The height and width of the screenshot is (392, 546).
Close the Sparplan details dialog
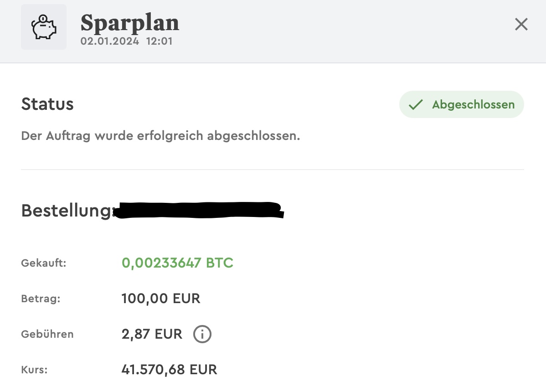pyautogui.click(x=521, y=24)
